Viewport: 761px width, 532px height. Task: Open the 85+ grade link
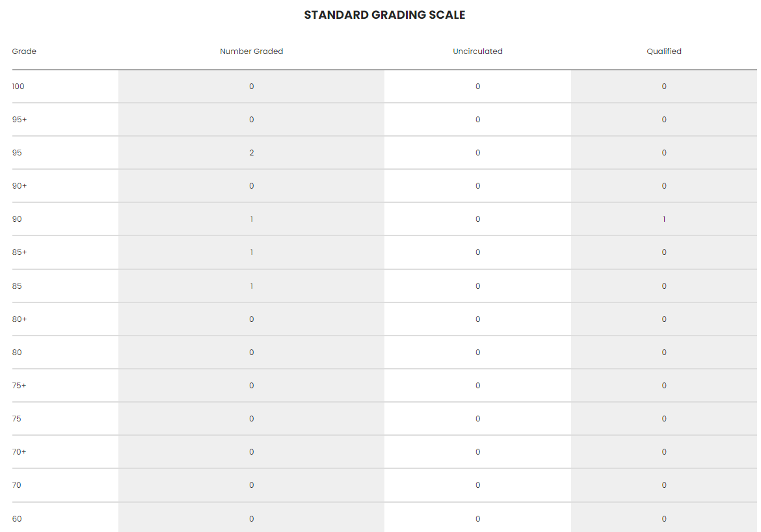(20, 252)
